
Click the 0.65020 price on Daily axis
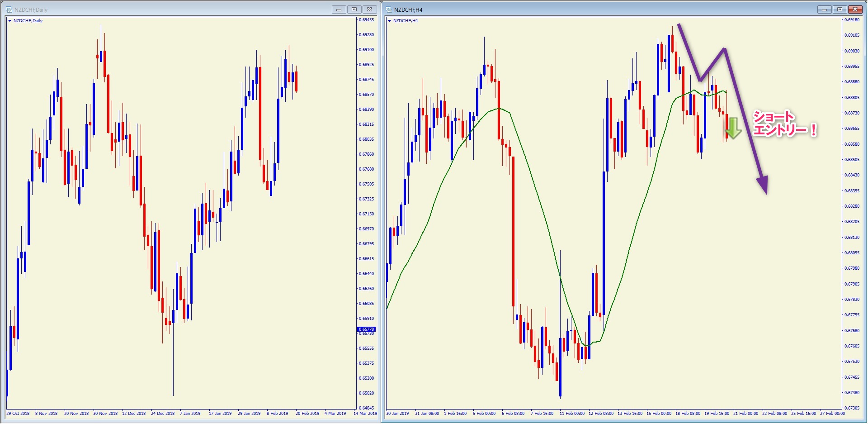367,393
